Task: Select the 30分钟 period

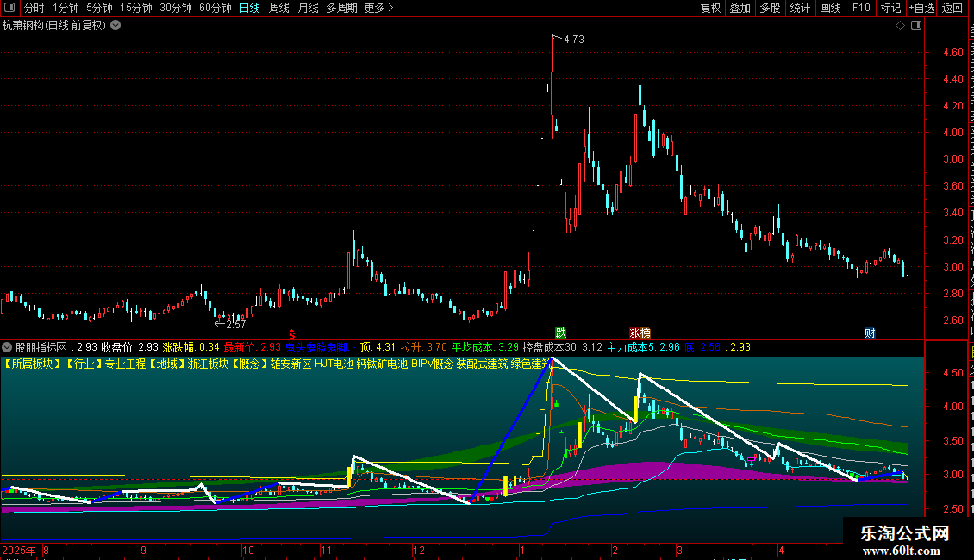Action: [176, 8]
